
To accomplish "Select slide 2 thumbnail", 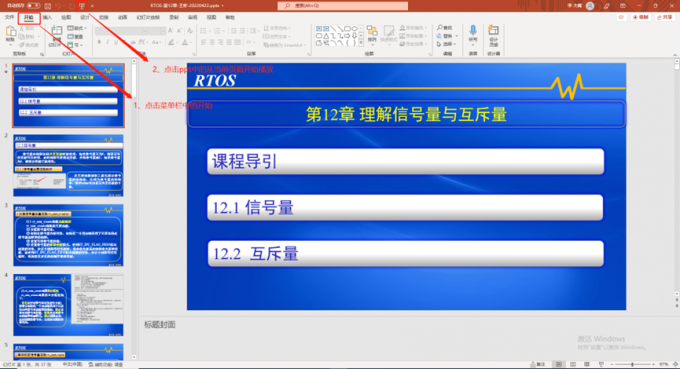I will (69, 165).
